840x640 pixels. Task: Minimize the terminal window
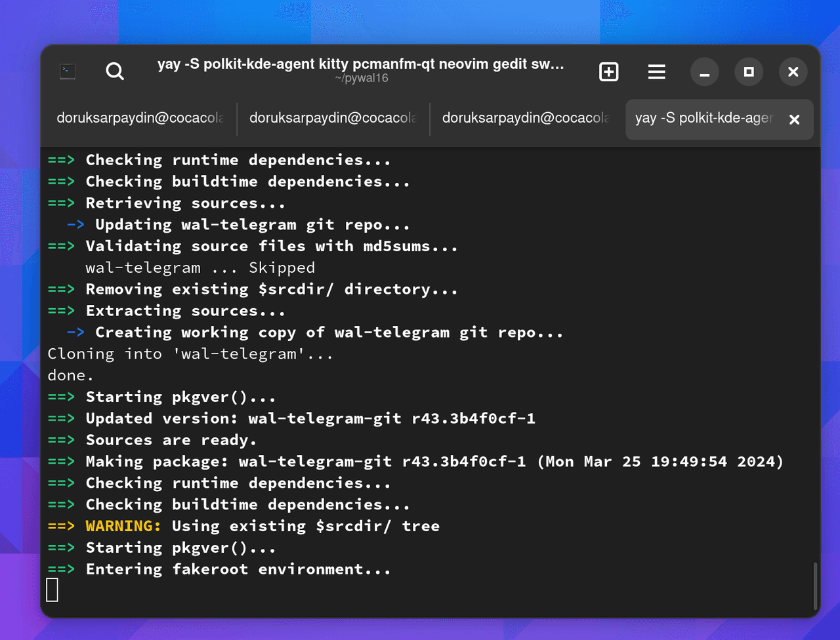point(705,72)
